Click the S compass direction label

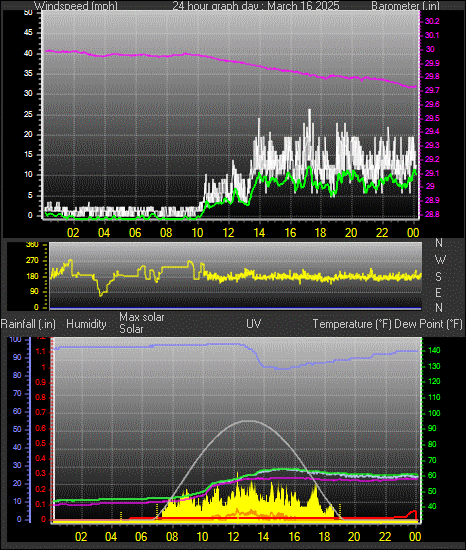pos(438,277)
